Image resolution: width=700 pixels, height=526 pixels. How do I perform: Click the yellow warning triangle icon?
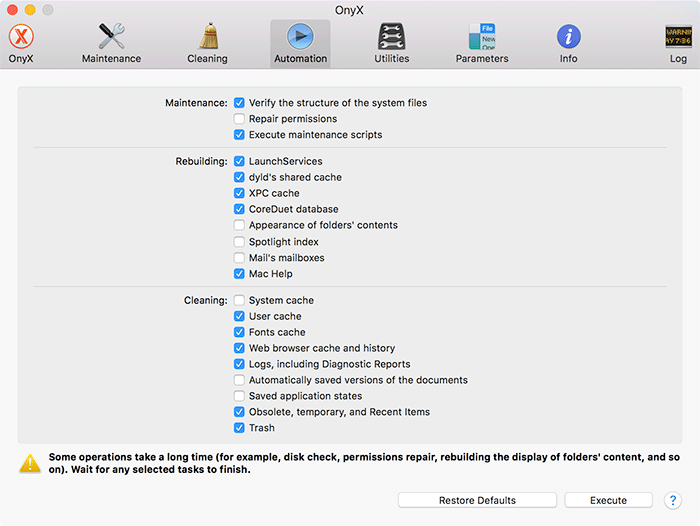coord(30,463)
